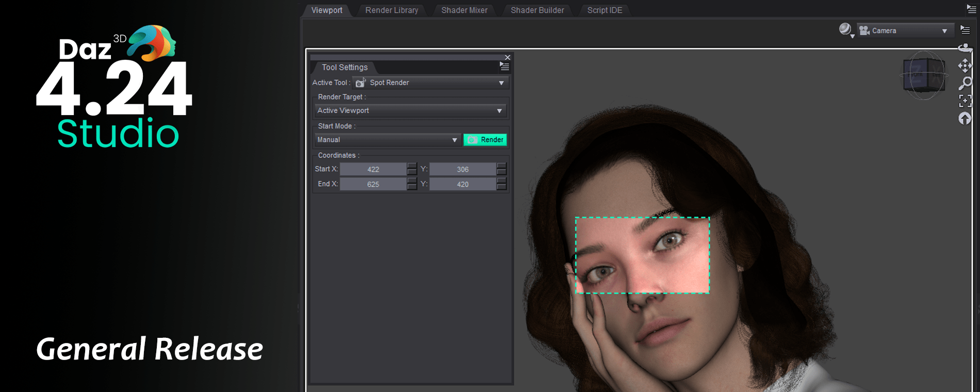Click the spot render selection rectangle
980x392 pixels.
[642, 255]
